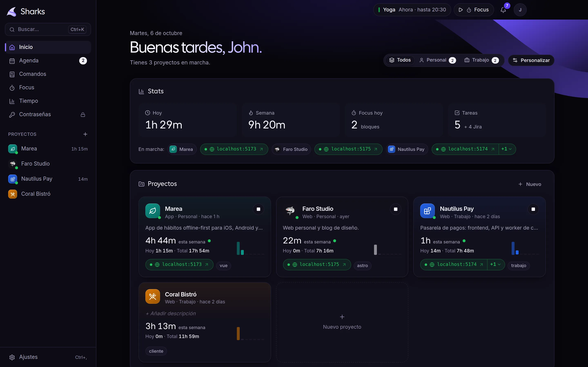
Task: Click the Buscar search field
Action: click(x=48, y=29)
